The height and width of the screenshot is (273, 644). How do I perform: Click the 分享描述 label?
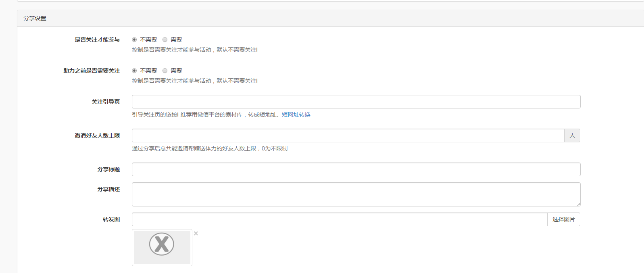tap(108, 189)
